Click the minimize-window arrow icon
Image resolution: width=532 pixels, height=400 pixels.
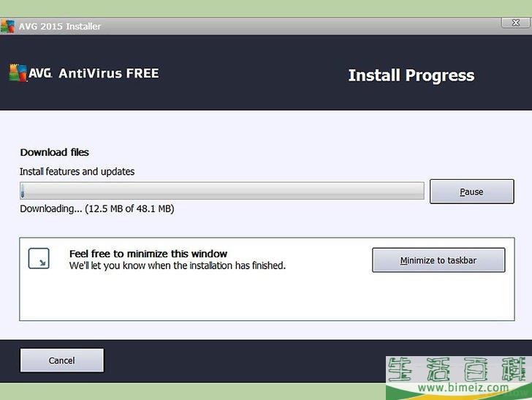pos(39,258)
